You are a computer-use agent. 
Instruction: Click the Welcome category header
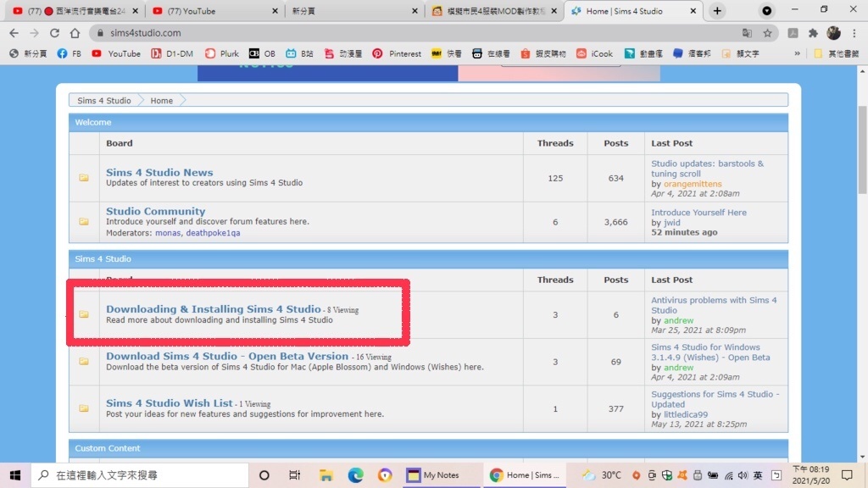tap(428, 122)
